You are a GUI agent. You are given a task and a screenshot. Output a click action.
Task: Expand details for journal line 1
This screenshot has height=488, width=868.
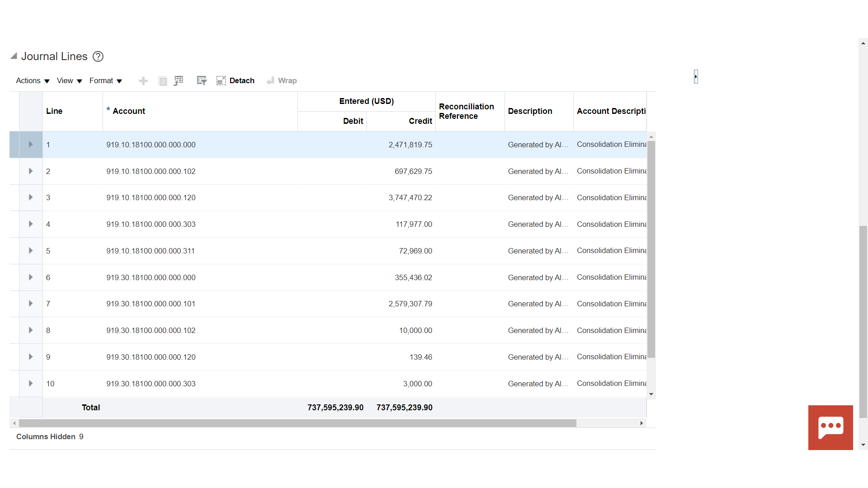pos(31,145)
